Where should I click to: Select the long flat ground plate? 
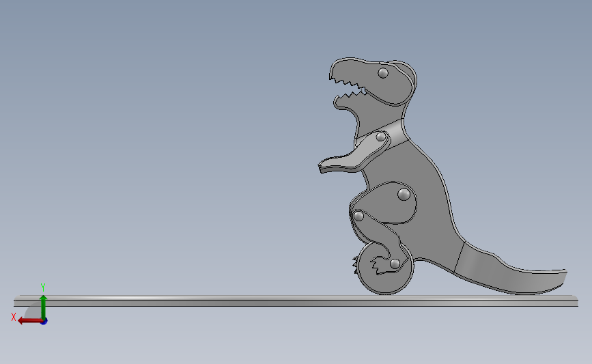click(x=296, y=300)
